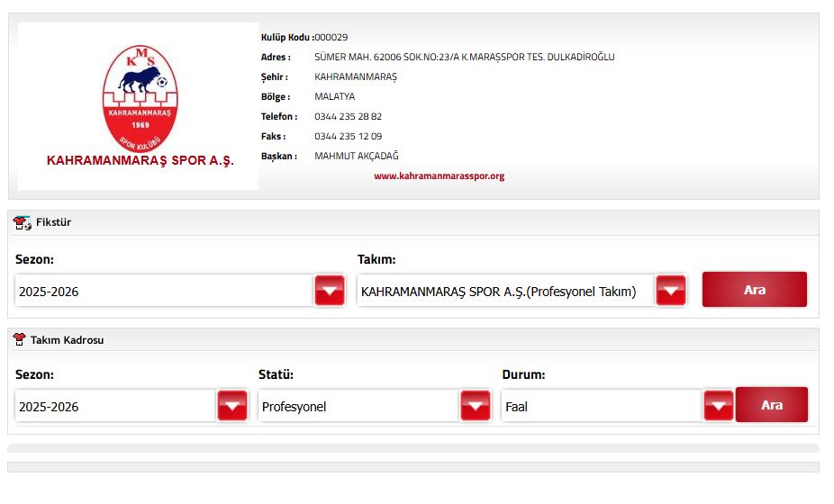This screenshot has height=504, width=834.
Task: Open the www.kahramanmarasspor.org website link
Action: tap(439, 176)
